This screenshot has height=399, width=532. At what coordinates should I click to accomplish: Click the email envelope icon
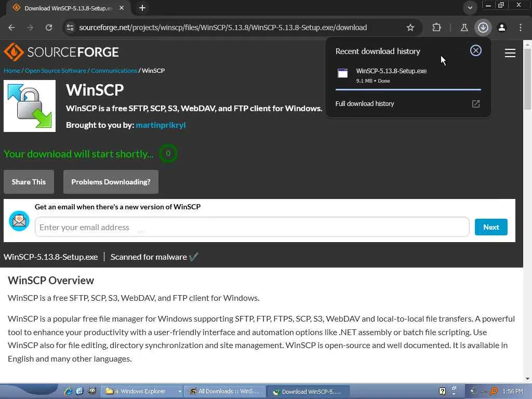point(19,221)
